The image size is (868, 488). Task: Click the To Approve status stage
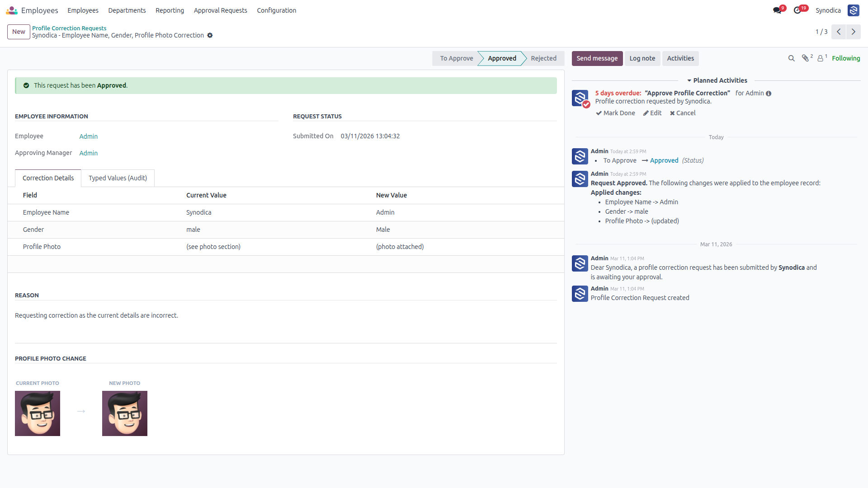(456, 58)
